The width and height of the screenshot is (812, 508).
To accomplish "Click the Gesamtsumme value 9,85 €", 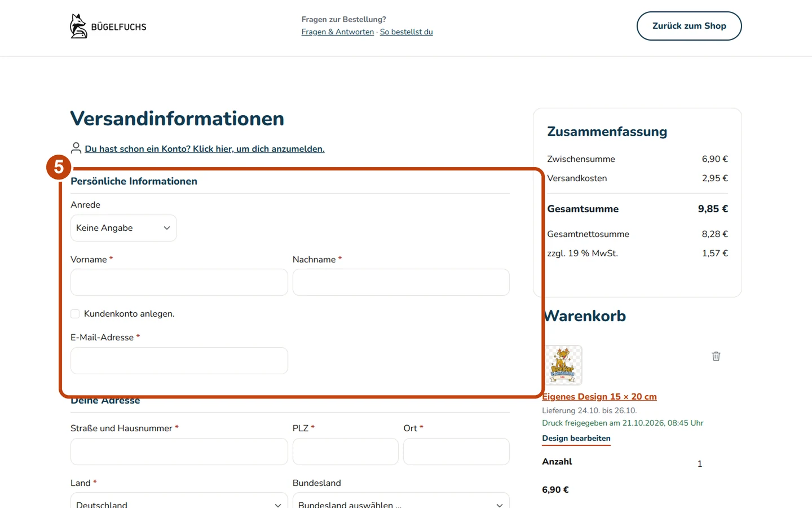I will tap(713, 209).
